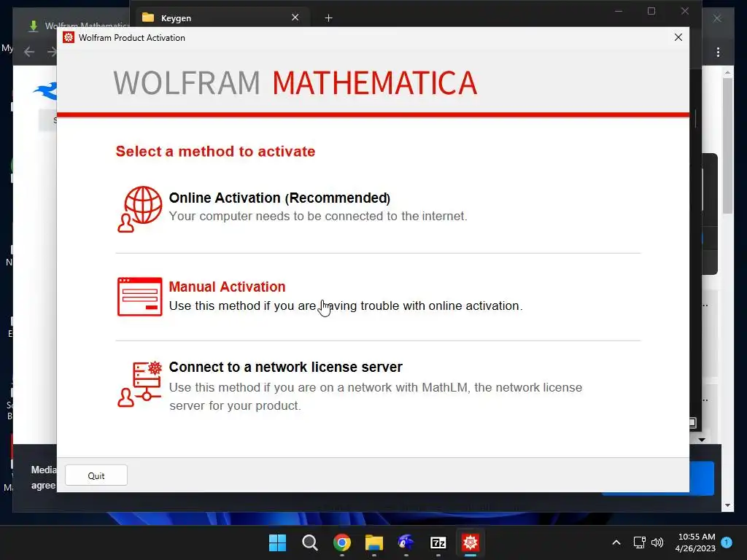Add a new tab in File Explorer
This screenshot has width=747, height=560.
tap(328, 18)
